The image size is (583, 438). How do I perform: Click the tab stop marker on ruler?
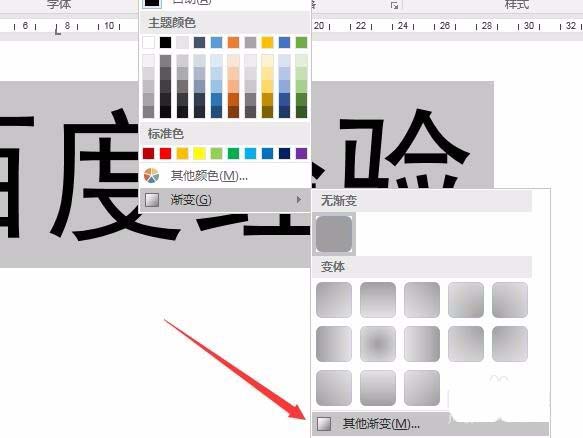58,30
